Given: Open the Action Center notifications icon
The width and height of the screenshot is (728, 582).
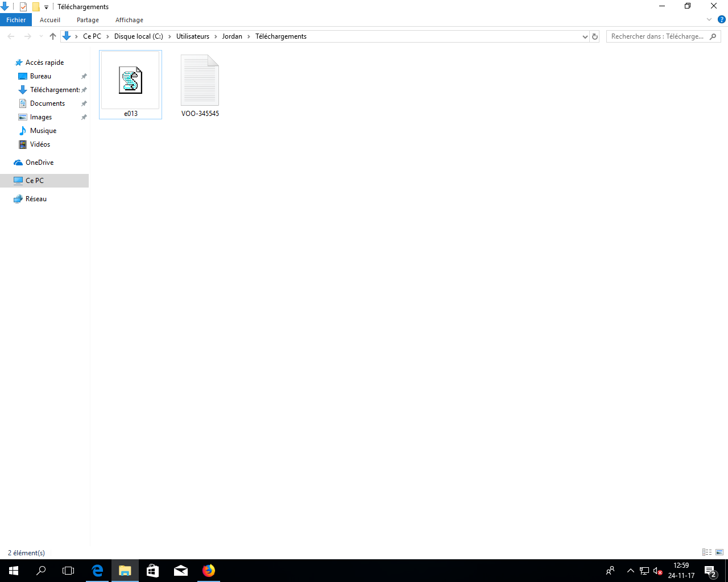Looking at the screenshot, I should 710,571.
